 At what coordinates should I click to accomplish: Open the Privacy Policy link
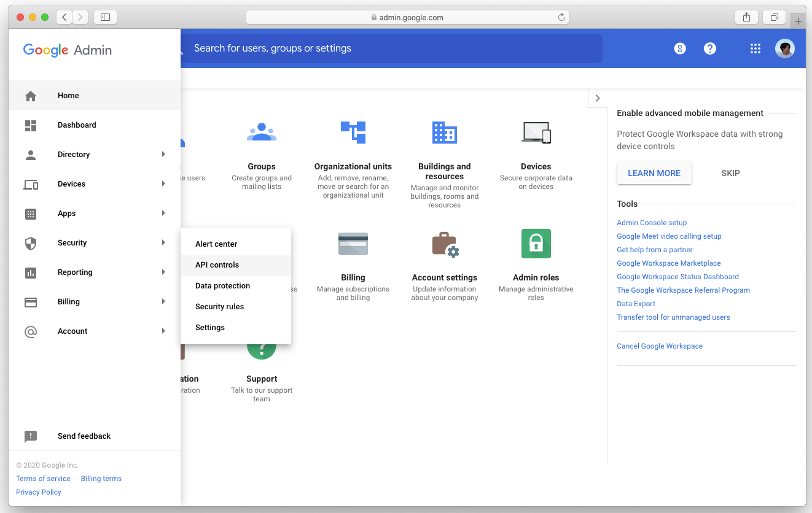click(39, 492)
